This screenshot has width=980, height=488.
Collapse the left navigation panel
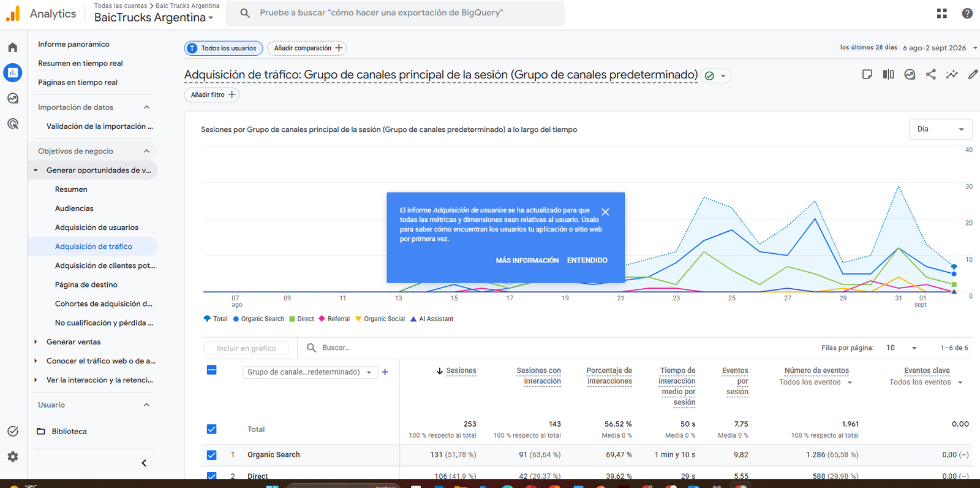tap(144, 463)
